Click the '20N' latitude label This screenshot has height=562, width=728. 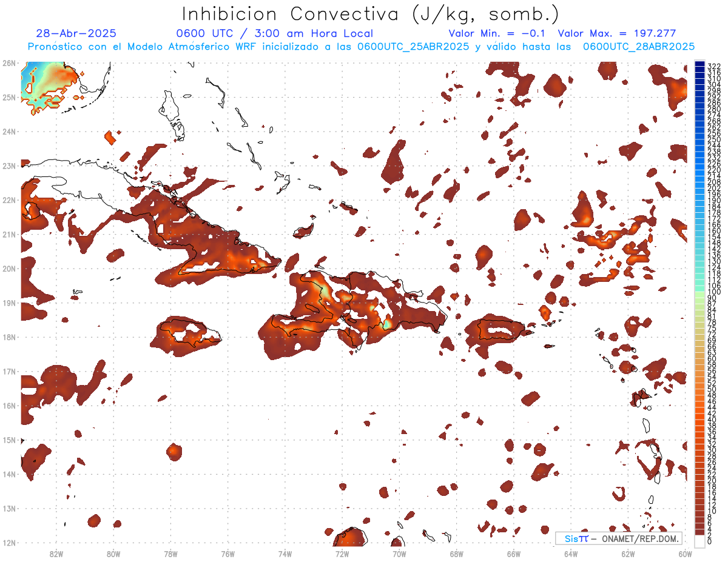click(8, 269)
